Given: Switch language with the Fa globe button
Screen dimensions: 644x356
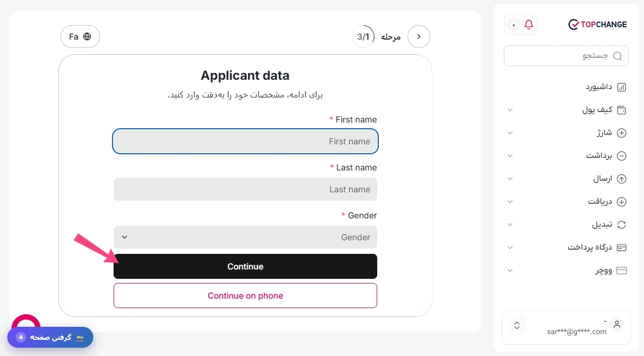Looking at the screenshot, I should (80, 36).
